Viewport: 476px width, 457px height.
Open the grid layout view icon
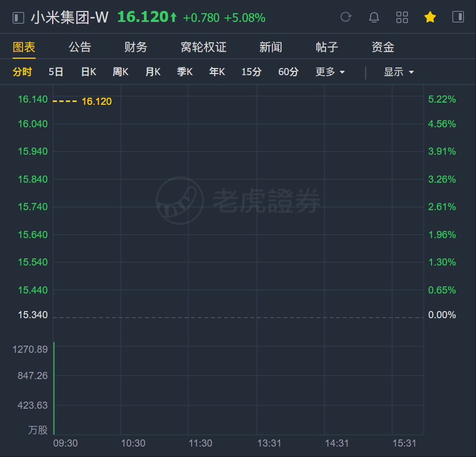pos(402,18)
